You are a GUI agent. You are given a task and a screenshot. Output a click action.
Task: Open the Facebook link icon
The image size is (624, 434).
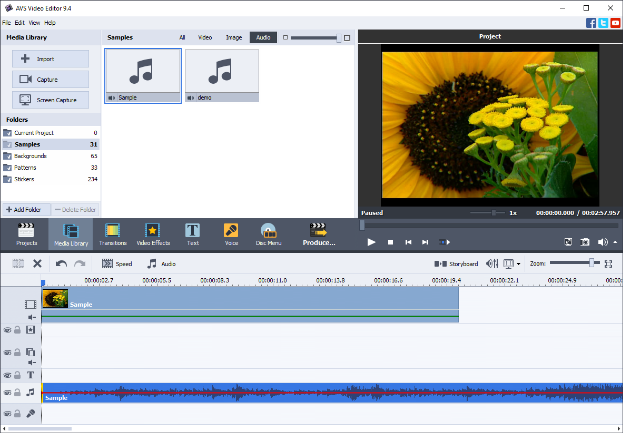(592, 22)
